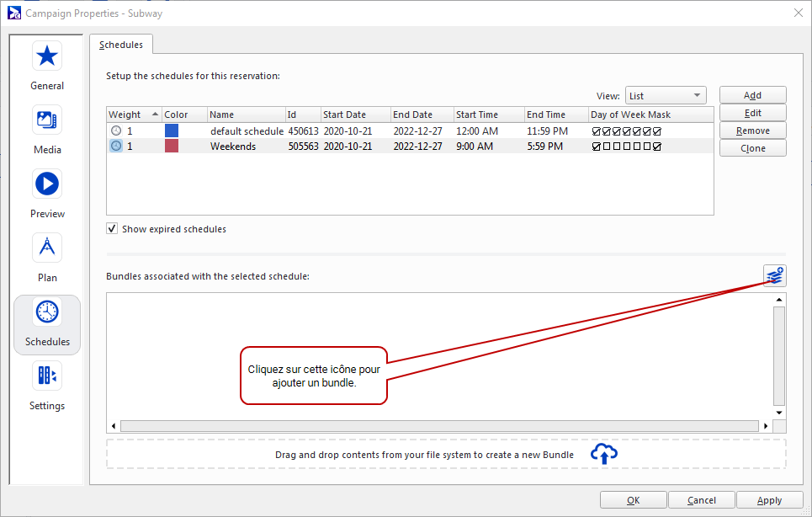The height and width of the screenshot is (517, 812).
Task: Click the cloud upload icon
Action: pyautogui.click(x=604, y=454)
